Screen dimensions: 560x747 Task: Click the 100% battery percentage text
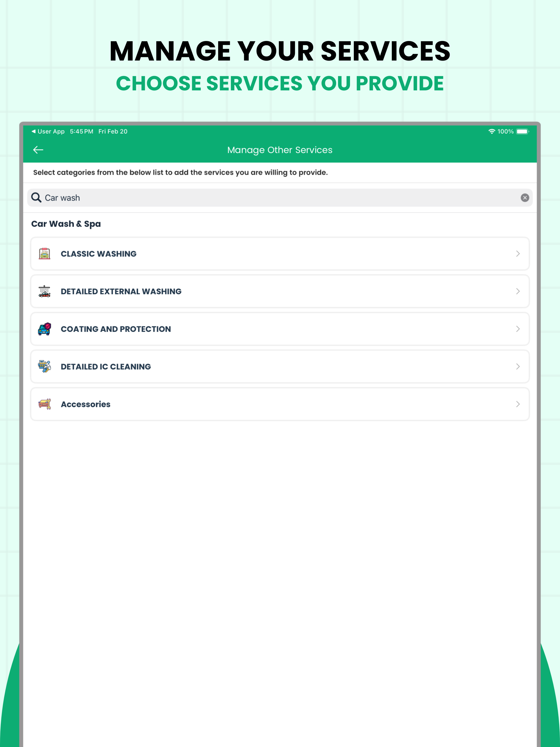tap(505, 131)
